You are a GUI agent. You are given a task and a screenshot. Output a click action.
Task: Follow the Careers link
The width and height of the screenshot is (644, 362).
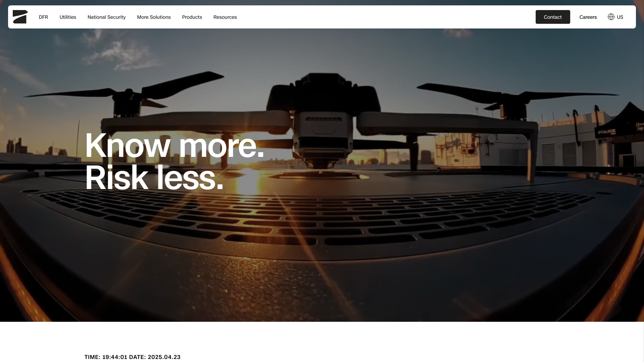[588, 17]
